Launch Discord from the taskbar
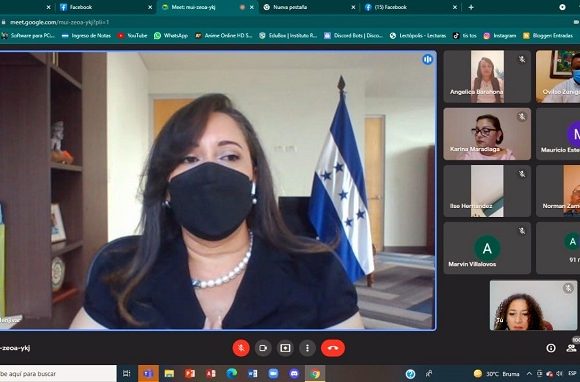 [x=294, y=373]
